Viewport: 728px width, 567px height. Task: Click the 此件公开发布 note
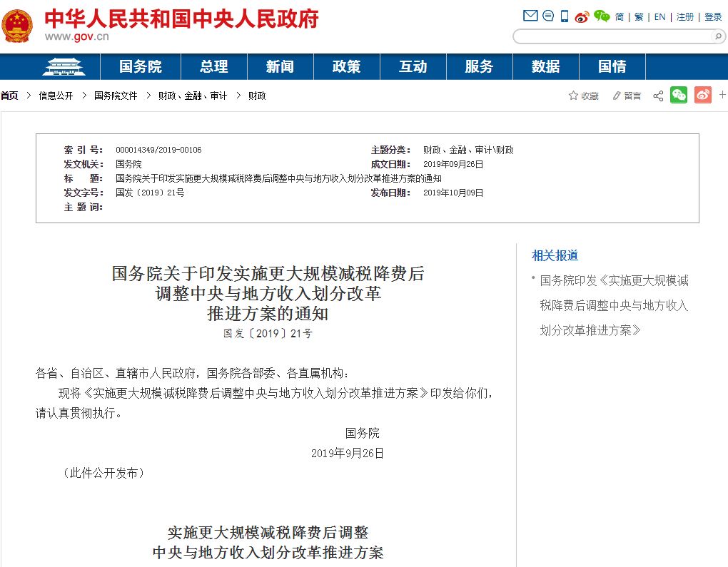point(104,473)
